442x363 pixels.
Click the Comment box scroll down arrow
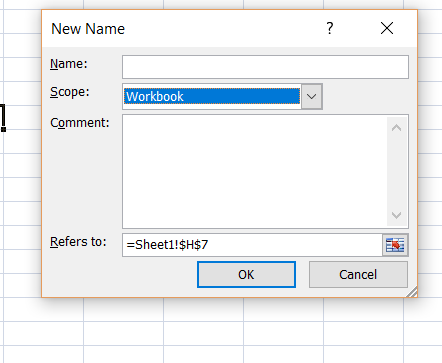tap(396, 215)
